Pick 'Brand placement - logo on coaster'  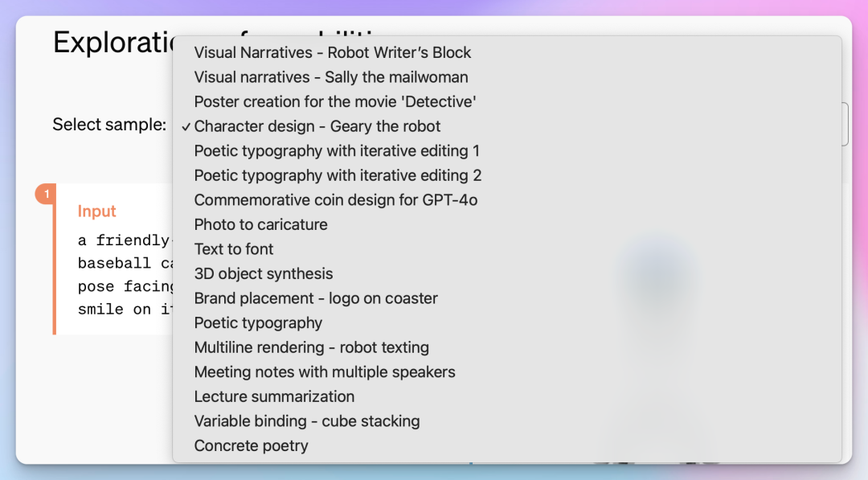316,298
